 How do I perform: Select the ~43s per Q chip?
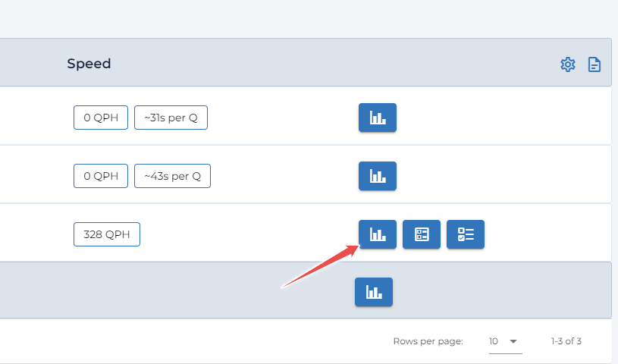tap(172, 176)
